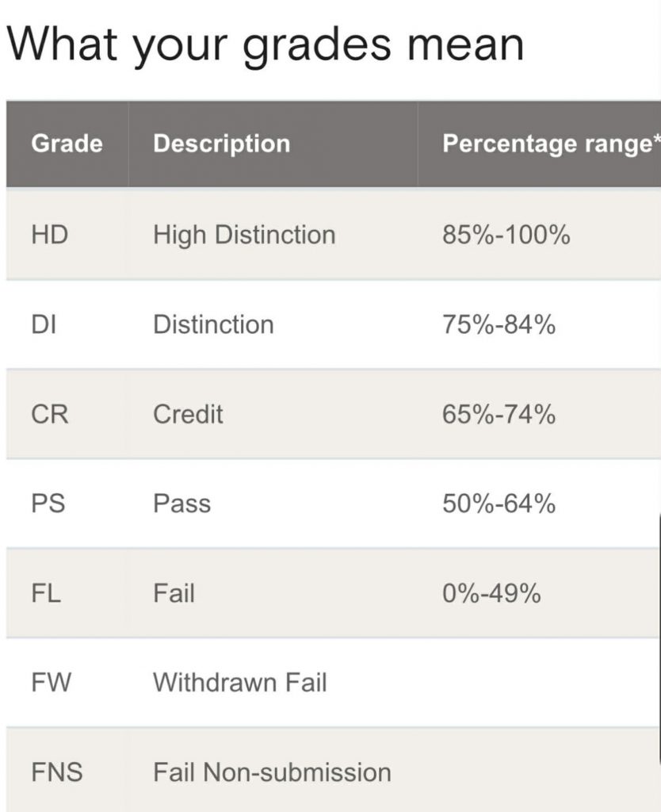The image size is (661, 812).
Task: Click the Grade column header
Action: (67, 144)
